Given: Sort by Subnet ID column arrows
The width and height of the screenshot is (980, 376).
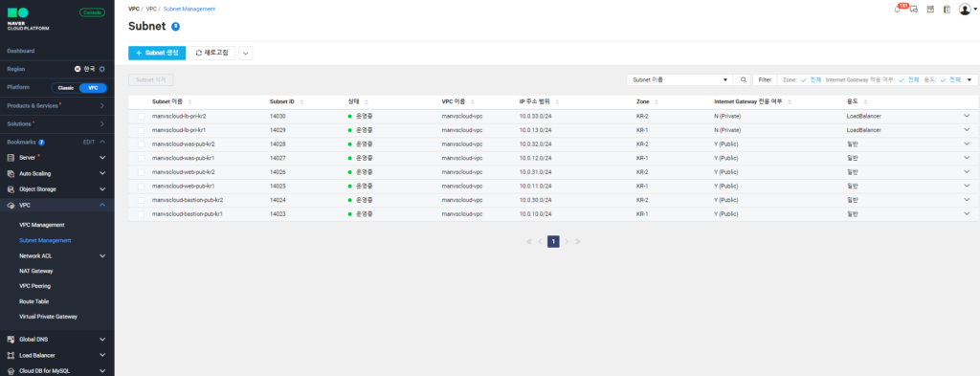Looking at the screenshot, I should tap(301, 101).
